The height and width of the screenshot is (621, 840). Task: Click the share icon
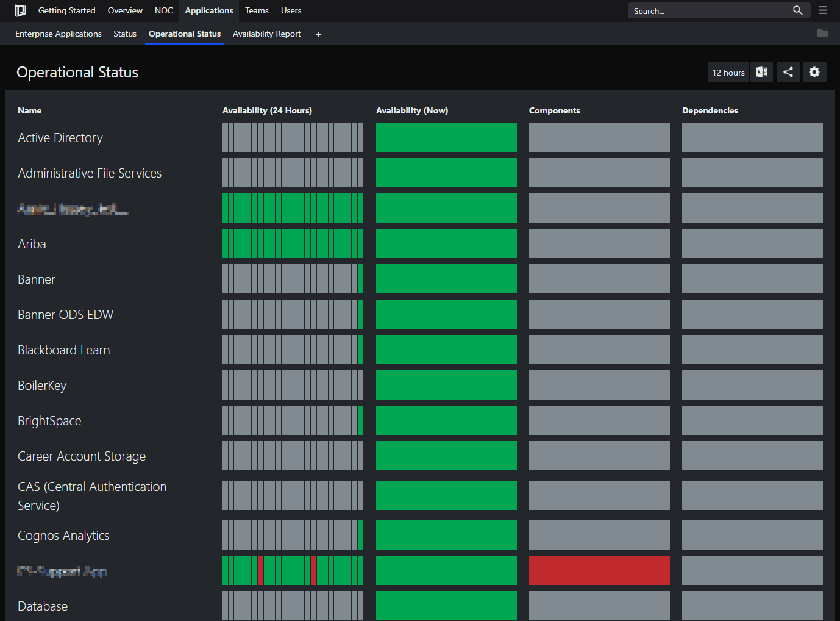tap(788, 72)
